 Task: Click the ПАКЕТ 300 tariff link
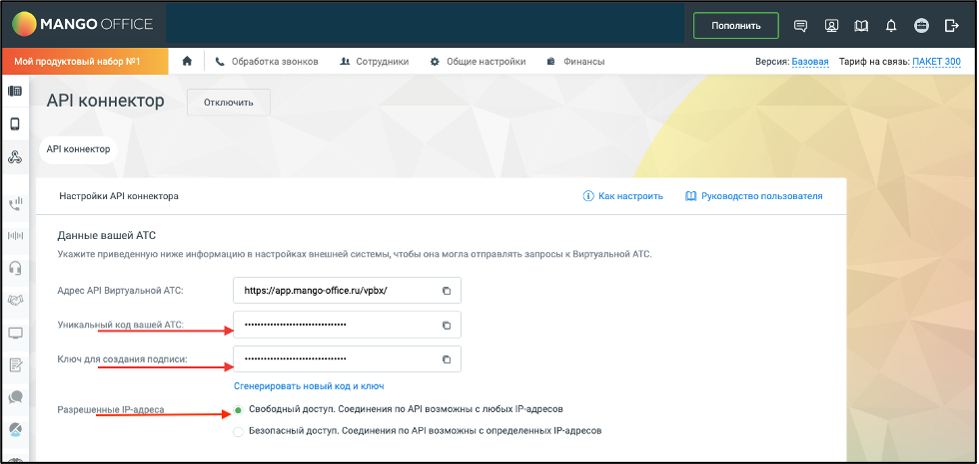click(x=937, y=62)
